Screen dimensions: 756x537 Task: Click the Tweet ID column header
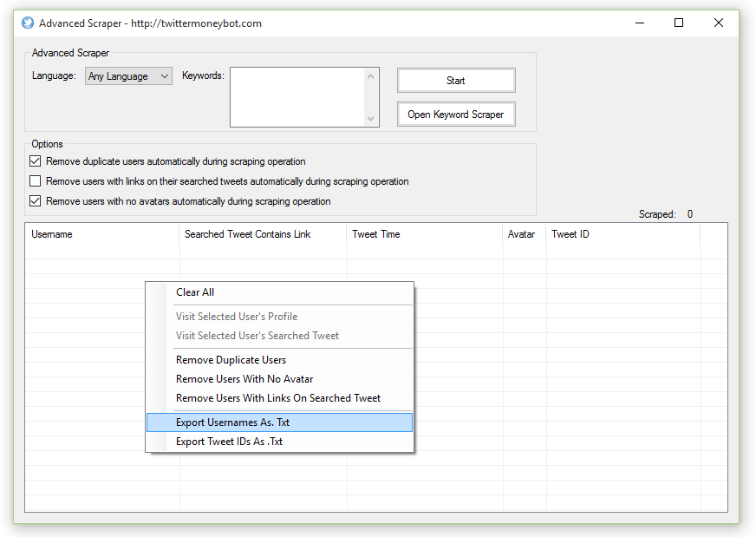(x=623, y=234)
